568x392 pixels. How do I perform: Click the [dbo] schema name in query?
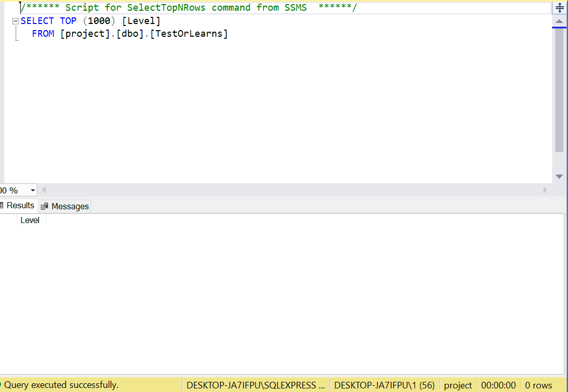(130, 34)
